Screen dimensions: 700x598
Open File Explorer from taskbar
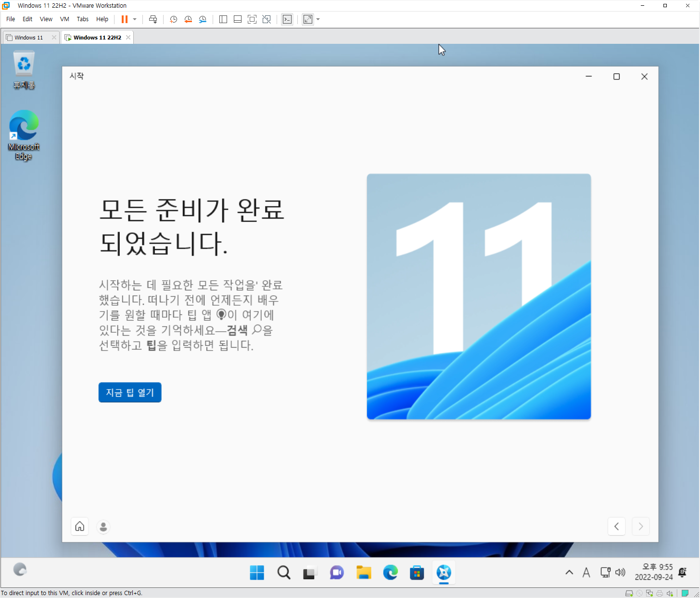(x=364, y=572)
